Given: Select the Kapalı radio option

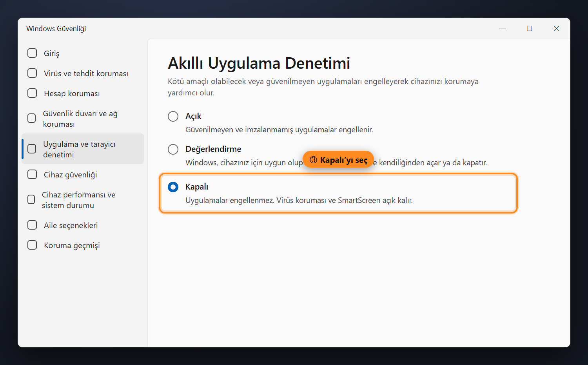Looking at the screenshot, I should pos(173,187).
